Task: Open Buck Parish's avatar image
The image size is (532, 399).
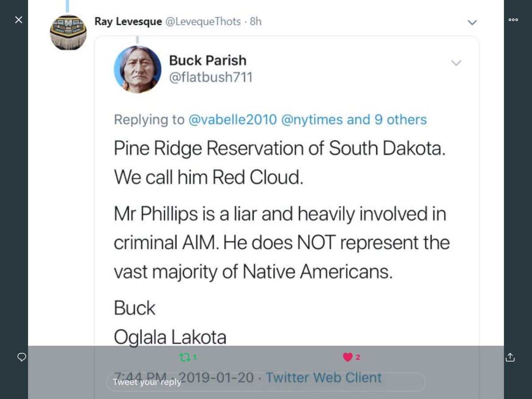Action: pyautogui.click(x=137, y=69)
